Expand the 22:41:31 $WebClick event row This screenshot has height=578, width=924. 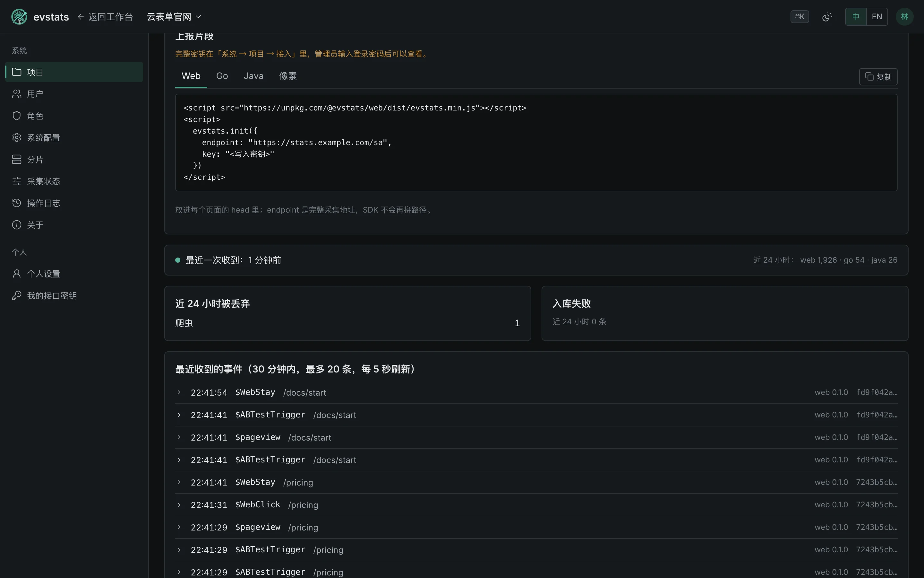[x=536, y=505]
